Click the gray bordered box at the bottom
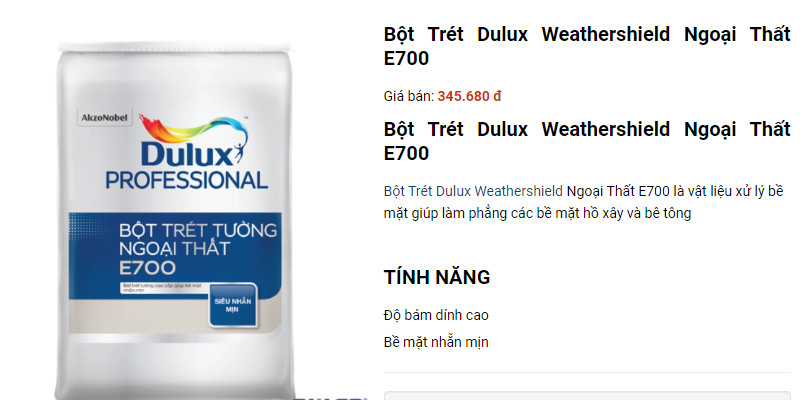Viewport: 811px width, 400px height. [587, 395]
